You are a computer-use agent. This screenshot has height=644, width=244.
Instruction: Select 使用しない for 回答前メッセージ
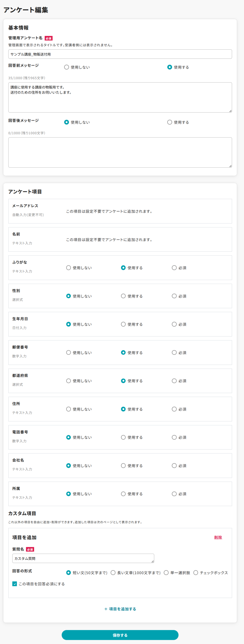point(67,67)
